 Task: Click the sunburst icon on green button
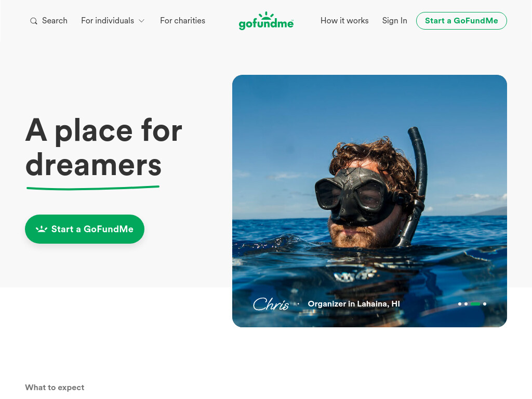(42, 229)
